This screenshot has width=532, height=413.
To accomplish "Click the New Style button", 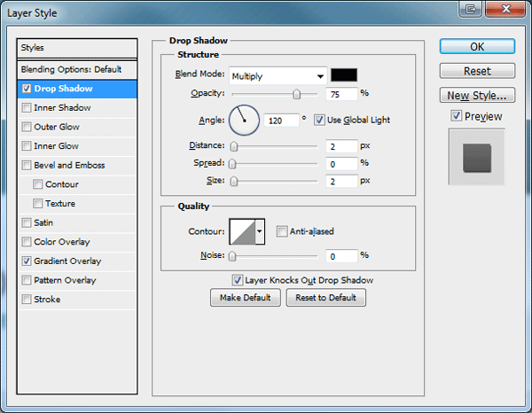I will (x=477, y=96).
